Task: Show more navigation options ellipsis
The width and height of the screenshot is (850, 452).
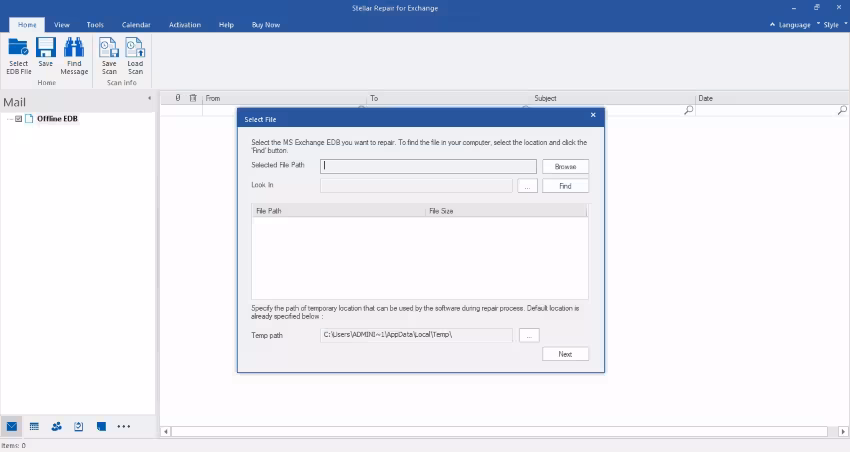Action: tap(124, 427)
